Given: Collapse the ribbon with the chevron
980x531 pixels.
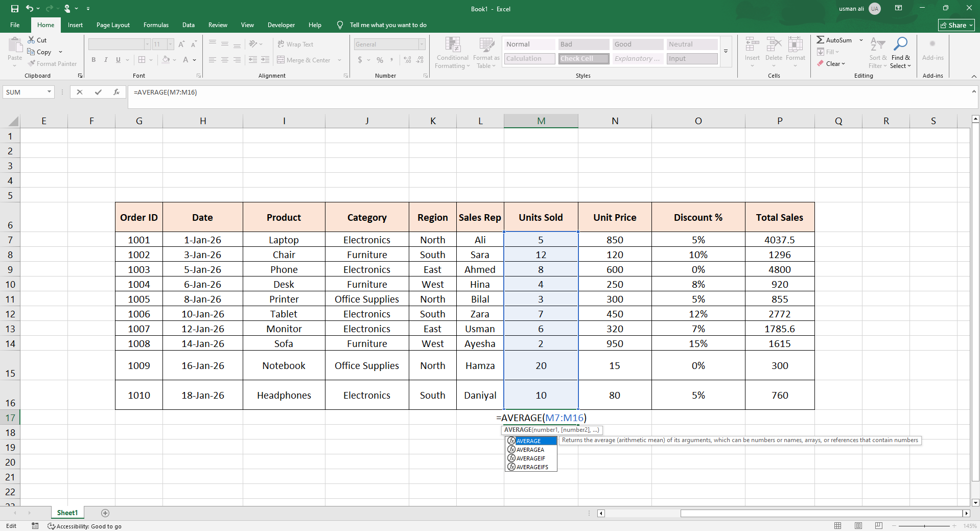Looking at the screenshot, I should pyautogui.click(x=974, y=76).
